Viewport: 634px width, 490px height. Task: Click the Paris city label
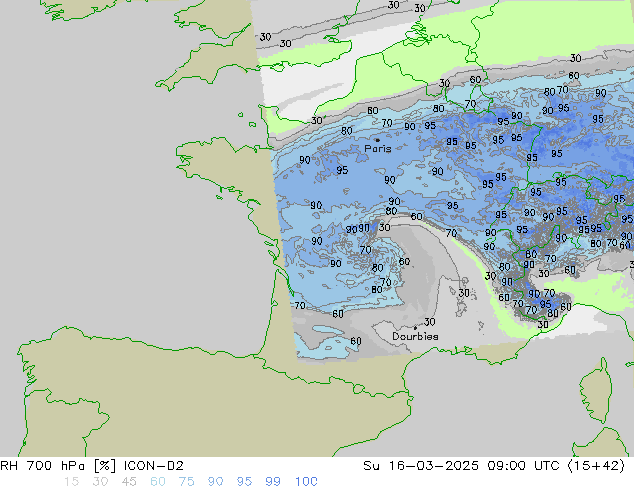pyautogui.click(x=378, y=148)
